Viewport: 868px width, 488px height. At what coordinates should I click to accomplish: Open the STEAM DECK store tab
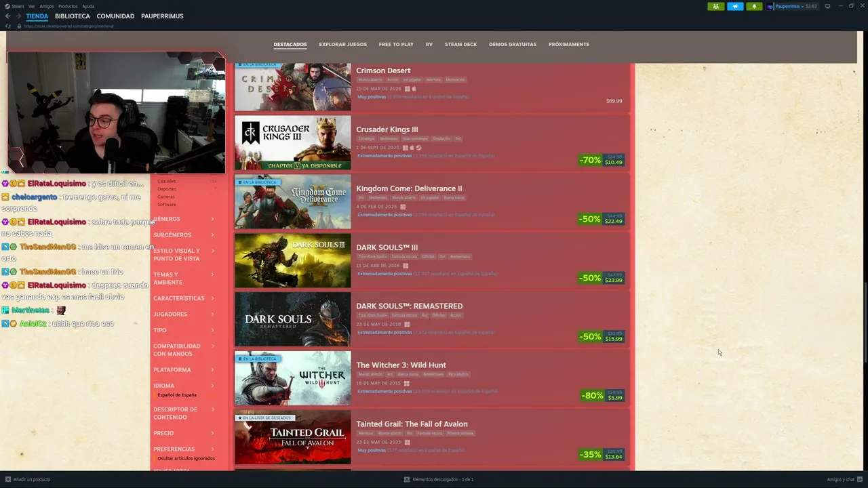click(x=460, y=45)
